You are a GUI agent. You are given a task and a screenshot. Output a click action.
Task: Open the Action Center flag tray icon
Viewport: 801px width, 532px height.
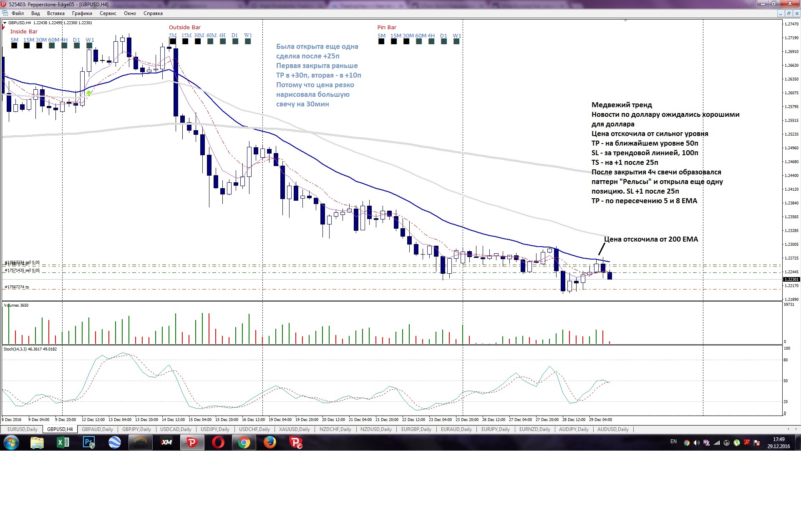757,443
